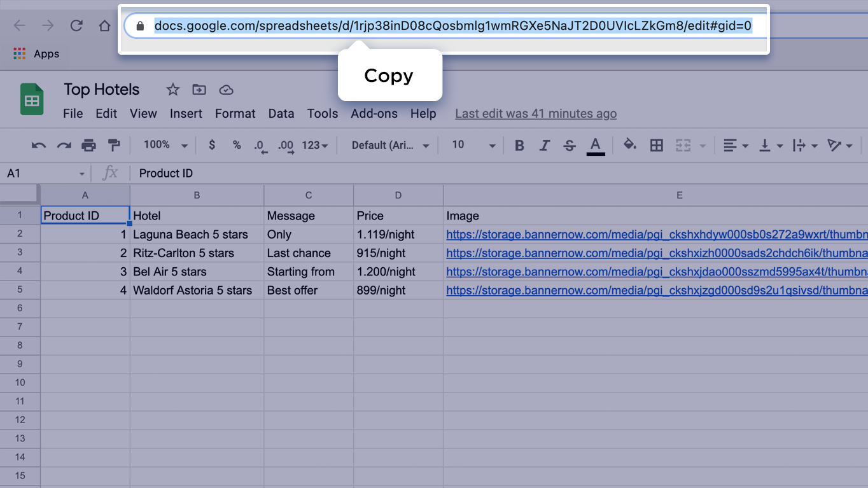Open the Apps bookmarks shortcut
The height and width of the screenshot is (488, 868).
36,53
